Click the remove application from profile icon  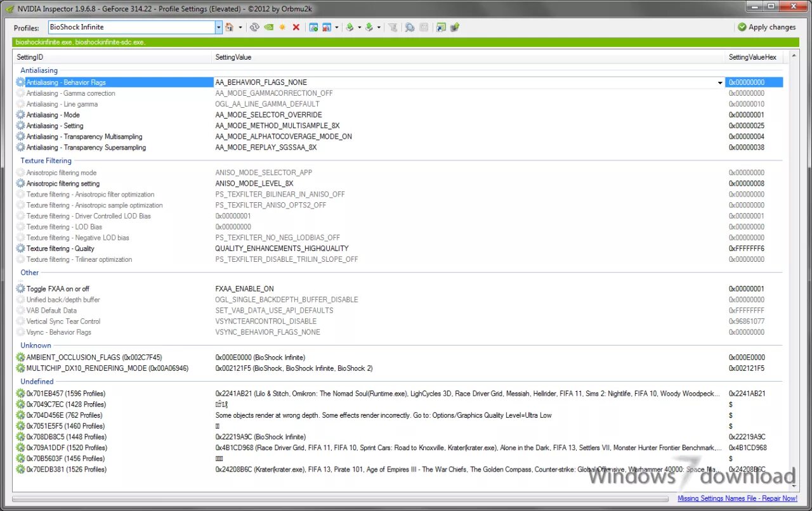327,27
